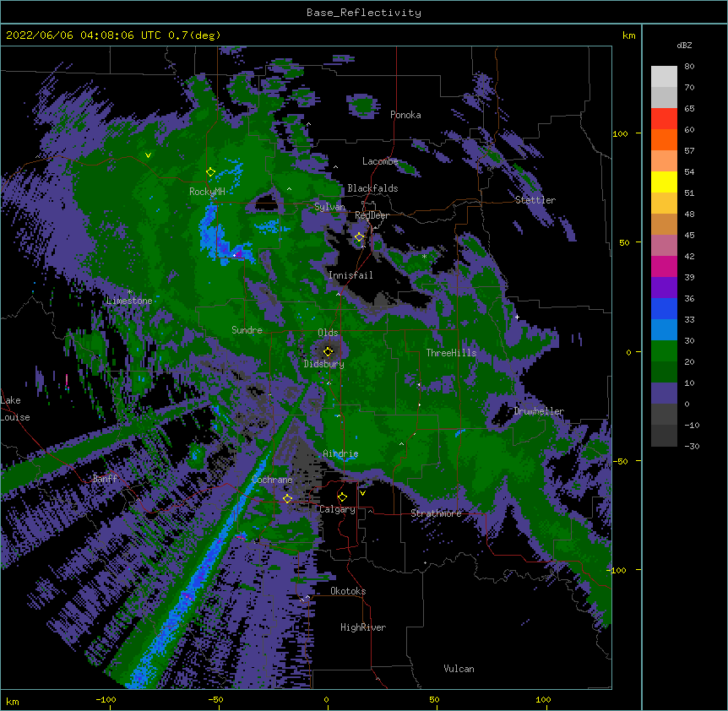Click the Stettler city label
The height and width of the screenshot is (711, 728).
[x=535, y=200]
